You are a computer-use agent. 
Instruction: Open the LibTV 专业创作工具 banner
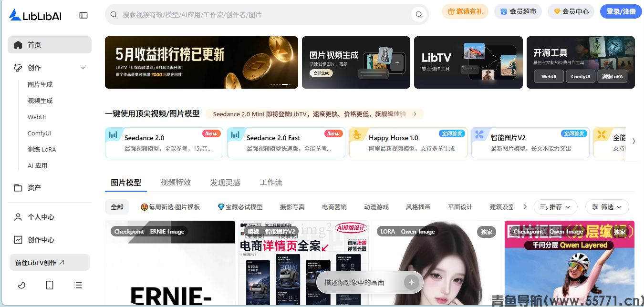468,62
